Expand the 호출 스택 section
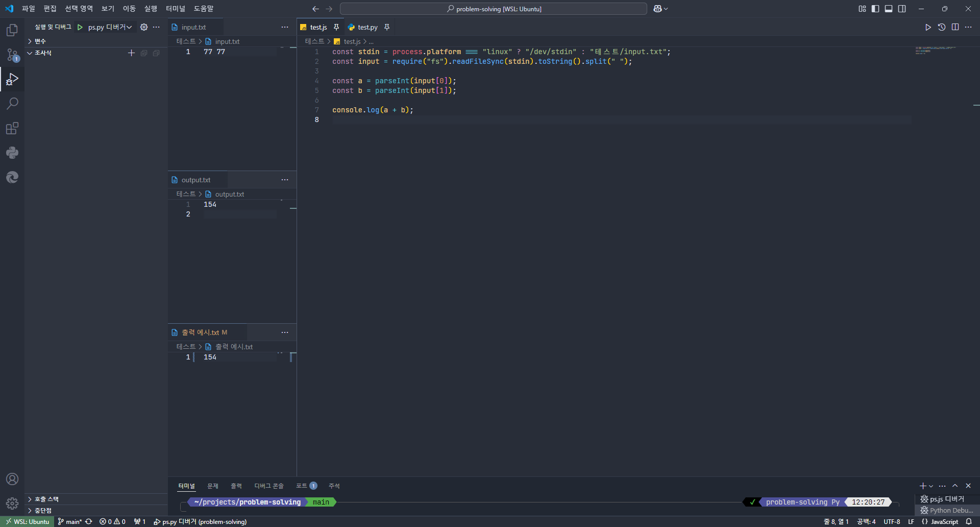The width and height of the screenshot is (980, 527). (96, 499)
